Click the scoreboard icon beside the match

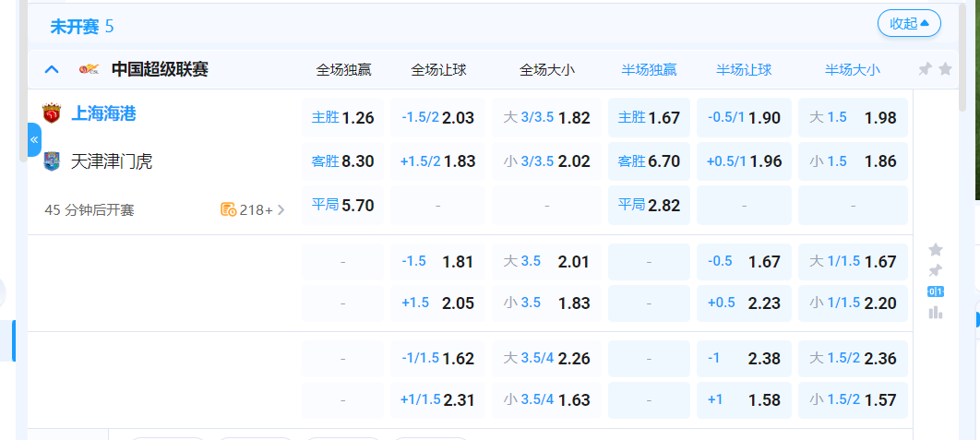pos(936,291)
